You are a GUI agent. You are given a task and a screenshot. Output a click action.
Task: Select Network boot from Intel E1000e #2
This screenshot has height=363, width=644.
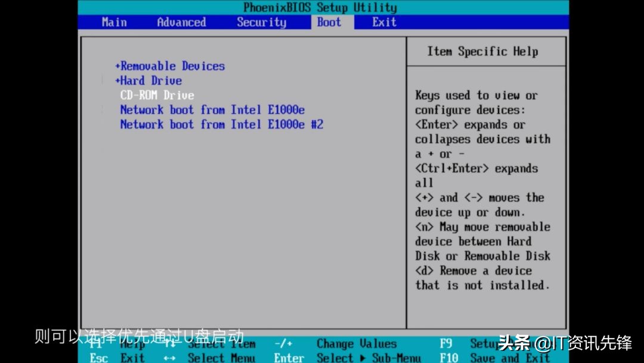tap(222, 124)
